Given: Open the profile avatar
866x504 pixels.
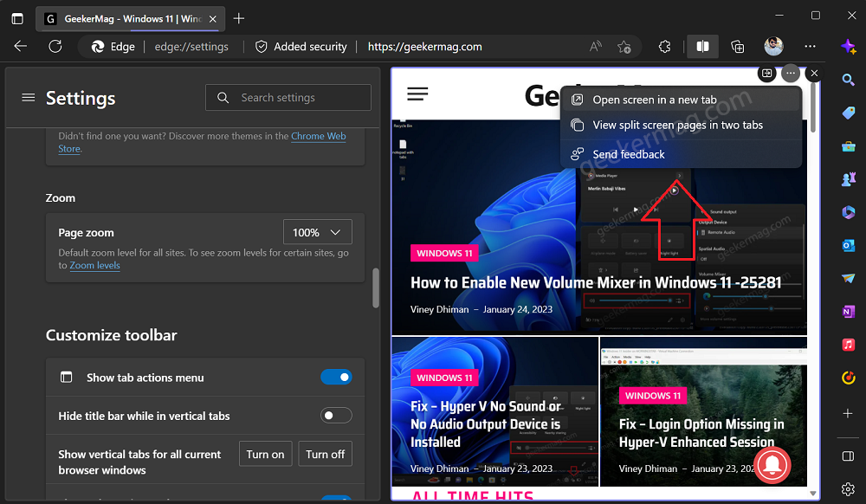Looking at the screenshot, I should point(773,47).
